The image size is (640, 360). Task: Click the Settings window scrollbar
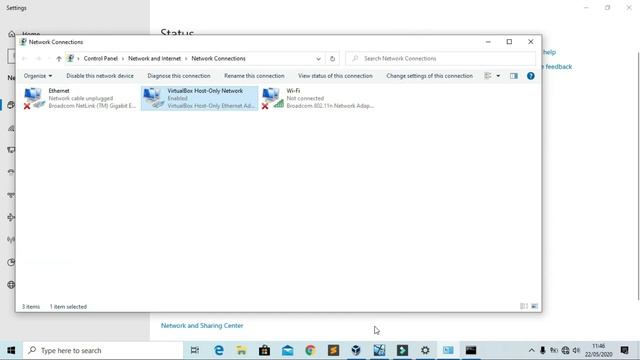[638, 176]
